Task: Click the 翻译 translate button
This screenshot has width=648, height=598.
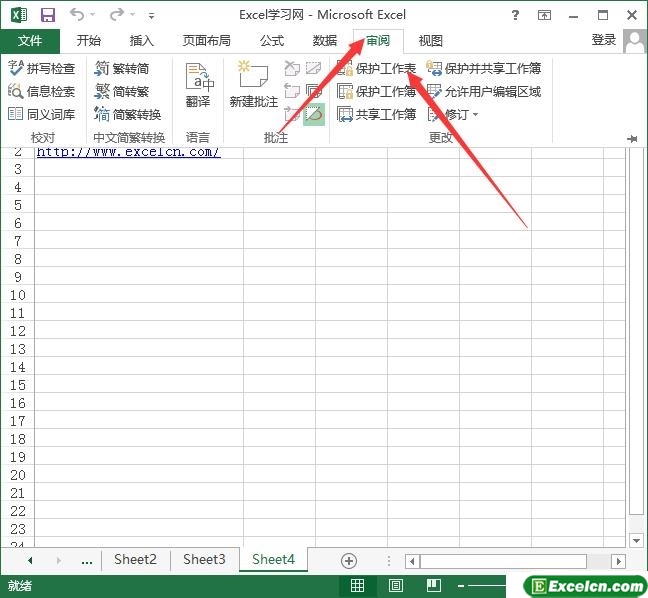Action: point(198,86)
